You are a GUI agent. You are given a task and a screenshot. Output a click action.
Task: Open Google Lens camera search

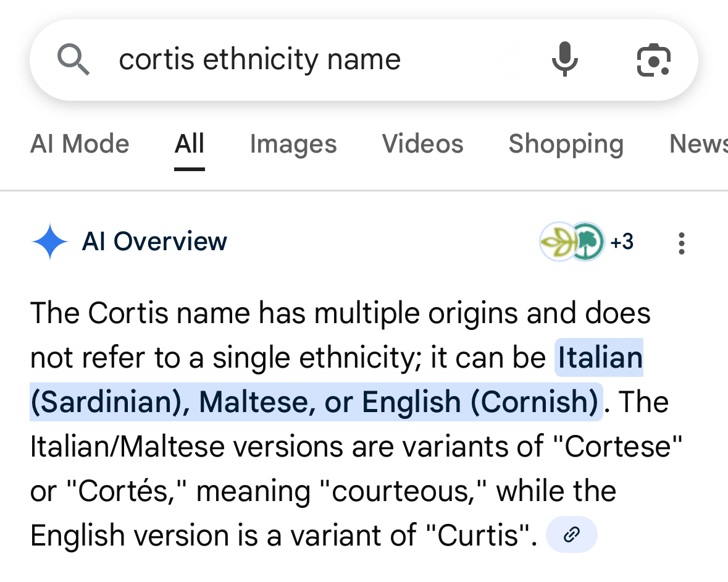coord(653,60)
